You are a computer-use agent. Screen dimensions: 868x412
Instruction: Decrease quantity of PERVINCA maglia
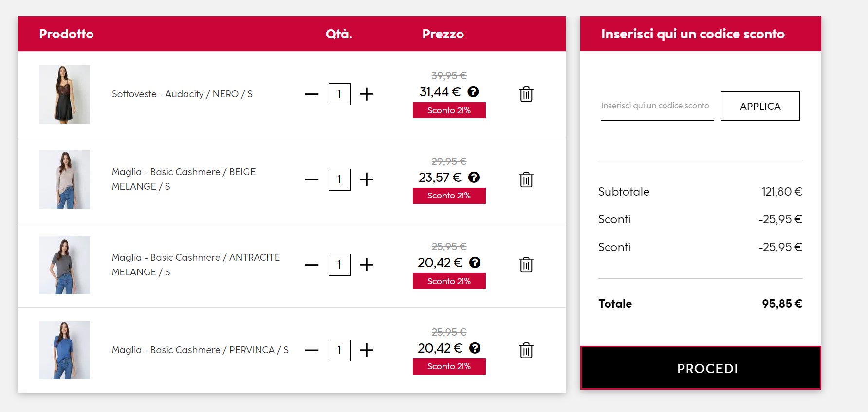pyautogui.click(x=312, y=350)
